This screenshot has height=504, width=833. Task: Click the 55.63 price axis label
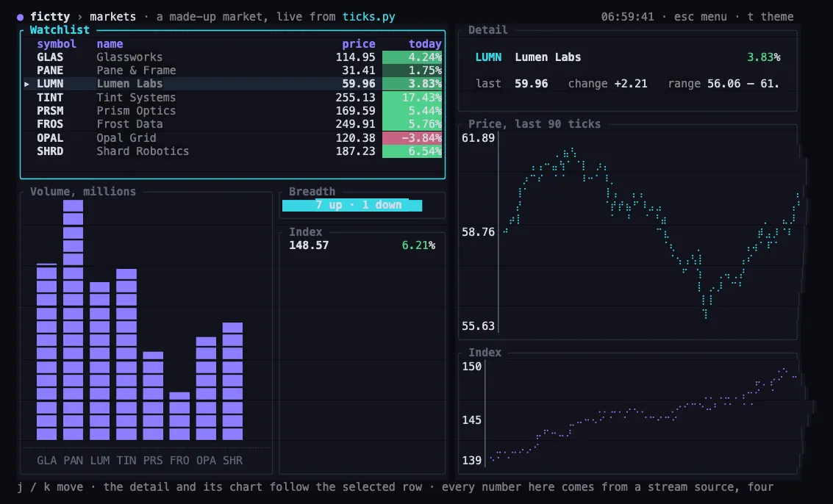tap(478, 325)
